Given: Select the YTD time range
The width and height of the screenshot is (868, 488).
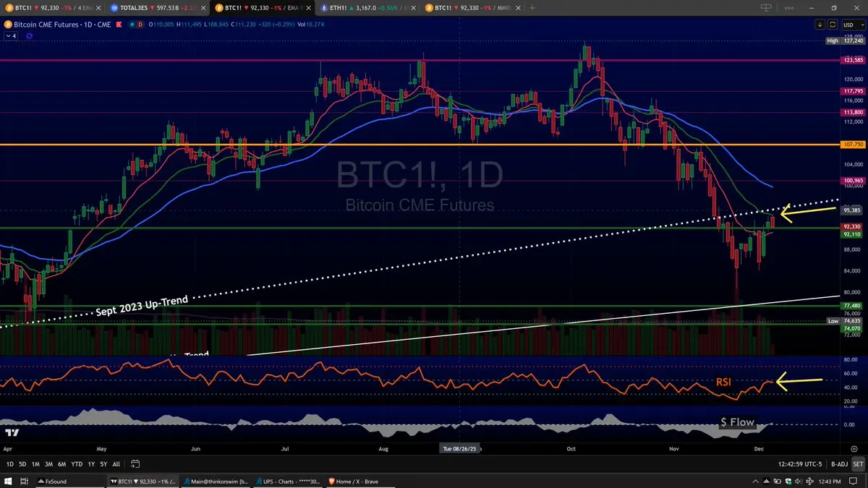Looking at the screenshot, I should 76,464.
